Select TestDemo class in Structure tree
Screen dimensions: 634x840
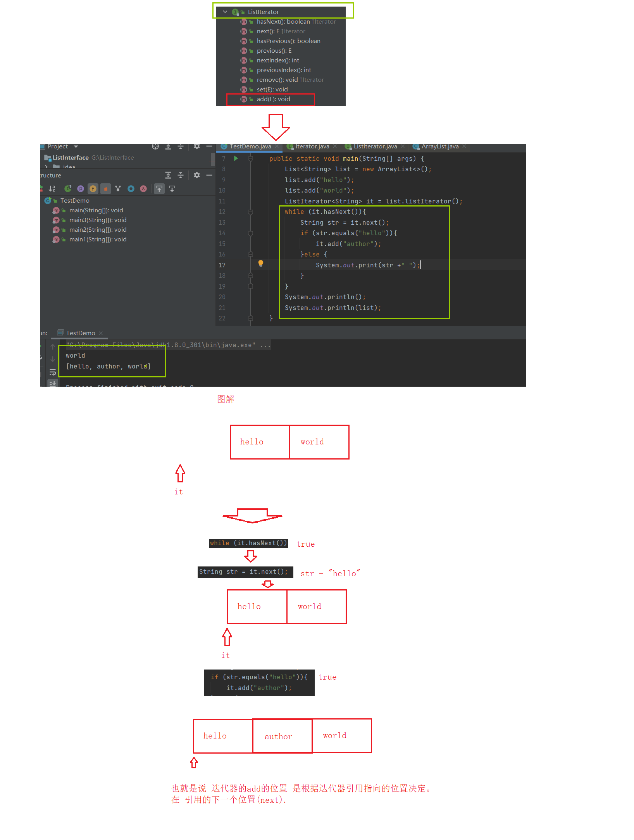67,200
